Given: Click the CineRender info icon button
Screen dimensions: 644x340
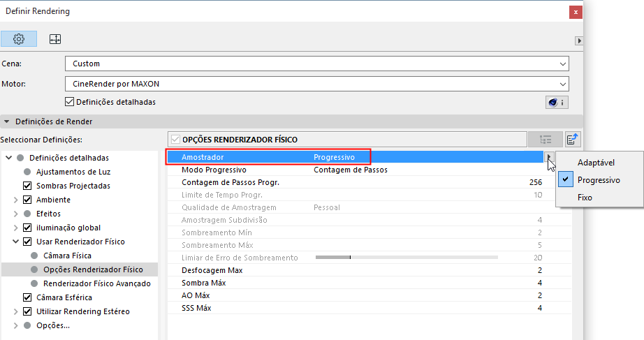Looking at the screenshot, I should (557, 102).
